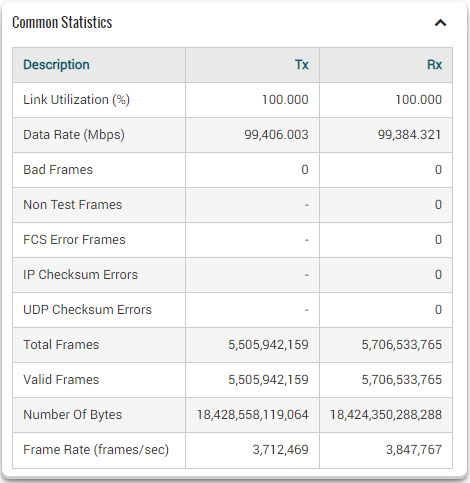The image size is (470, 483).
Task: Click the Total Frames row label
Action: (x=61, y=345)
